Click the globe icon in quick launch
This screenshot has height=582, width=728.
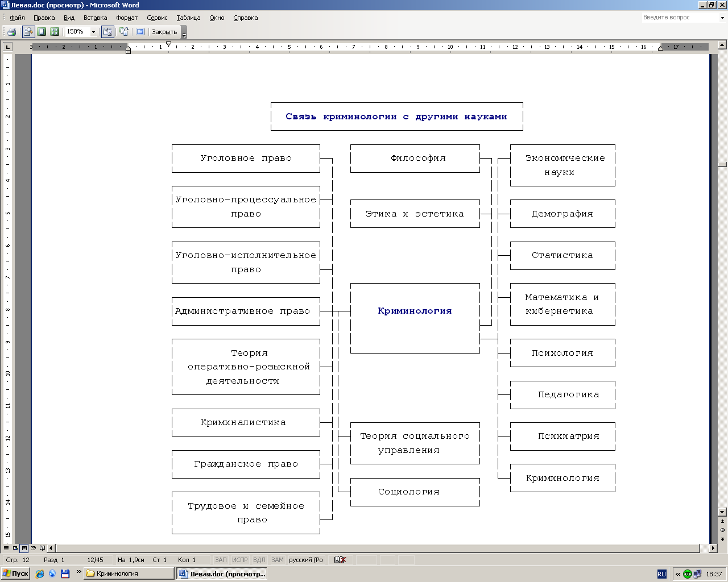(x=52, y=574)
